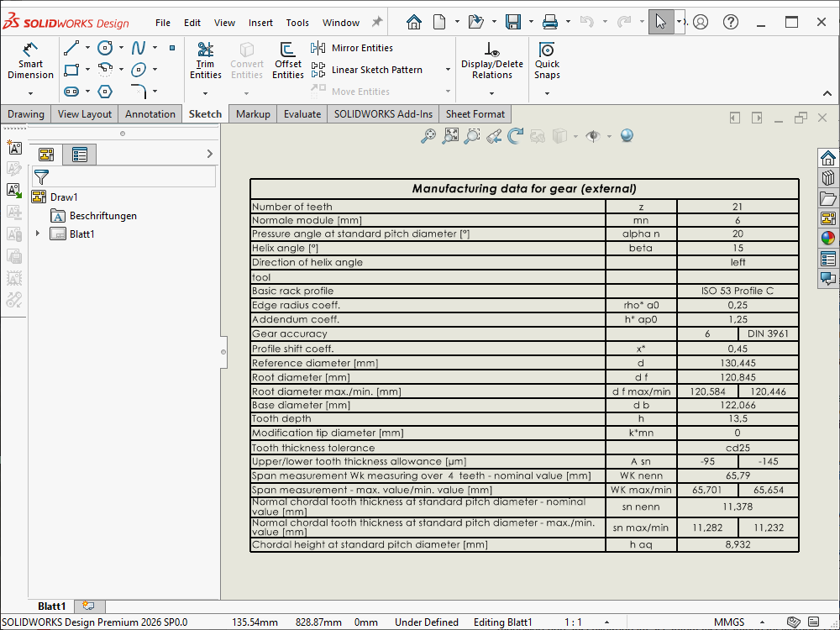Click the filter funnel icon in the tree

(41, 176)
